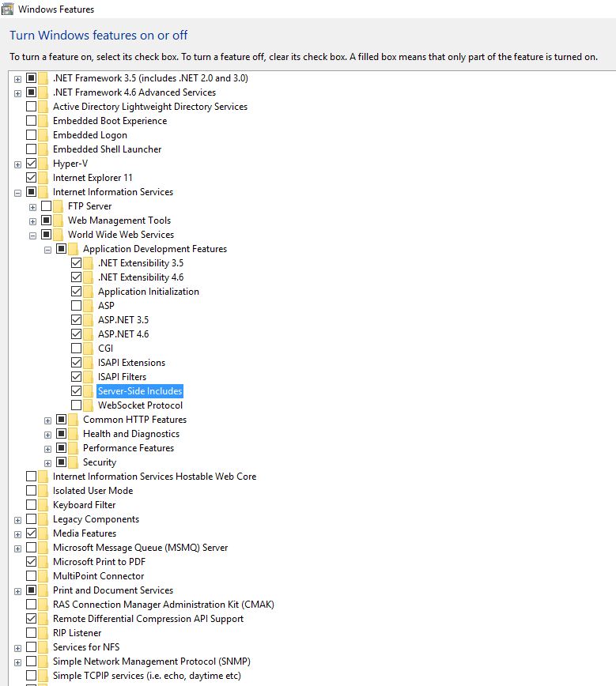Click the folder icon next to Application Development Features
The width and height of the screenshot is (616, 686).
73,249
